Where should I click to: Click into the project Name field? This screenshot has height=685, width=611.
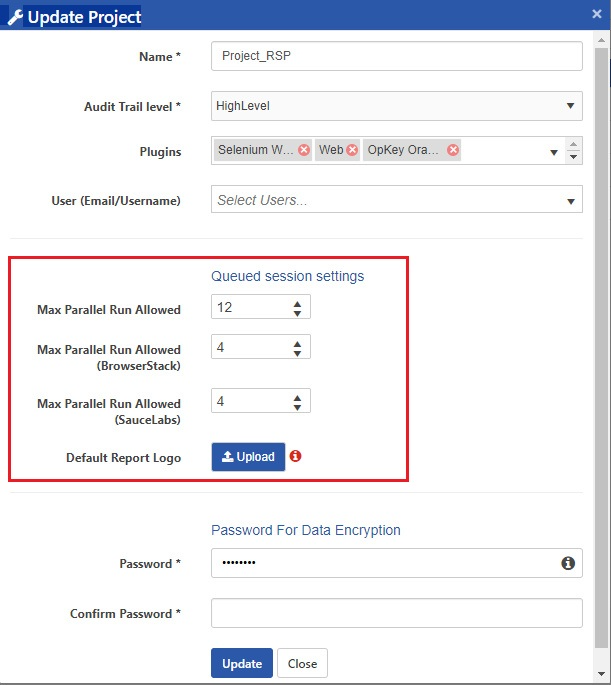coord(397,56)
